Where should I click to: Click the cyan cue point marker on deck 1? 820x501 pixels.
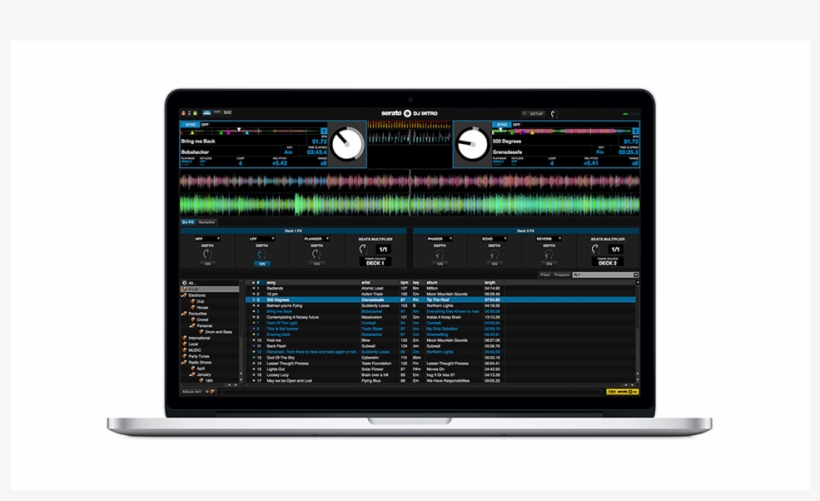[247, 133]
